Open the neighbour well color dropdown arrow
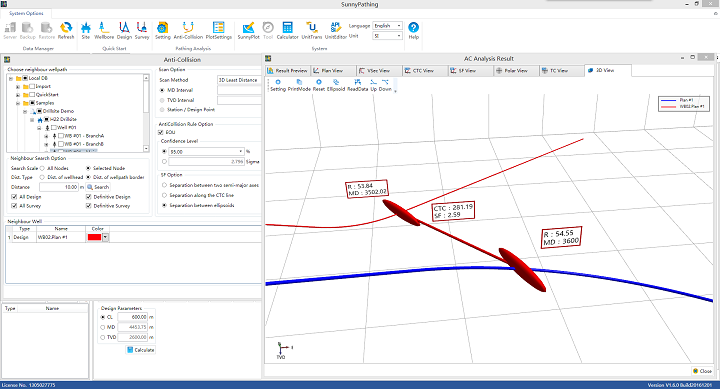The image size is (720, 389). [106, 237]
